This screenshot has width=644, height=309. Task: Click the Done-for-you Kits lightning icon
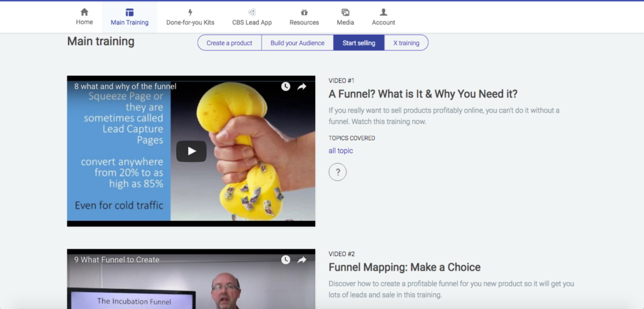190,13
